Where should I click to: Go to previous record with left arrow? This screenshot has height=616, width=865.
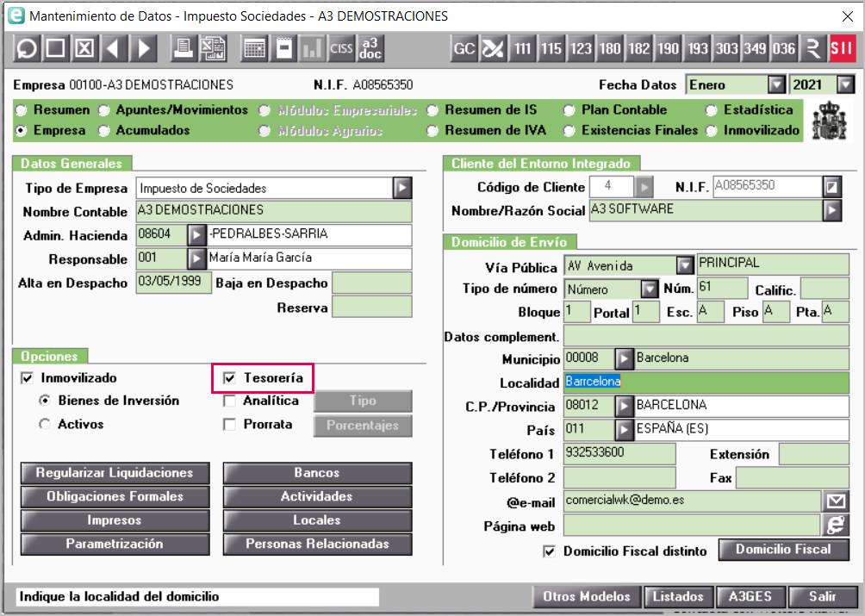pos(113,48)
